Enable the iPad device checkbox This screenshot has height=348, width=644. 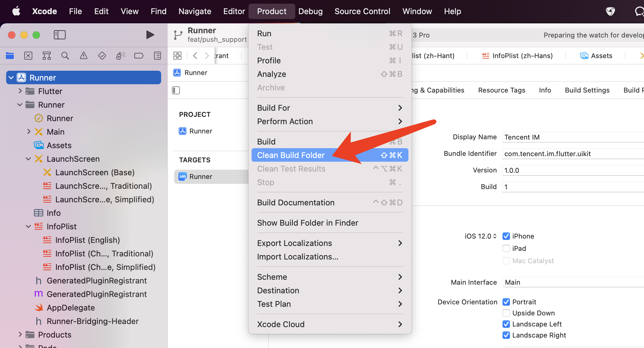point(506,248)
